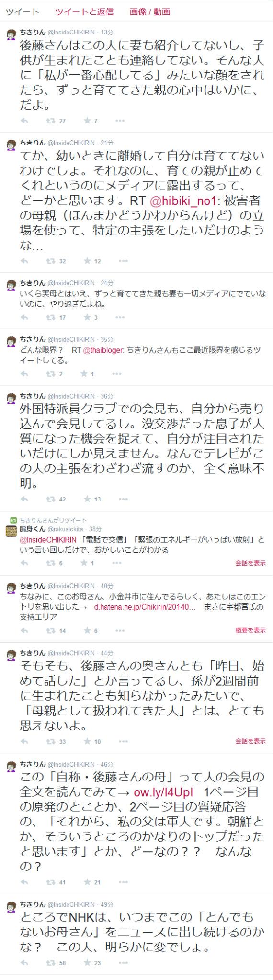Favorite the 35分 tweet with 1 star
Viewport: 273px width, 980px height.
click(87, 374)
